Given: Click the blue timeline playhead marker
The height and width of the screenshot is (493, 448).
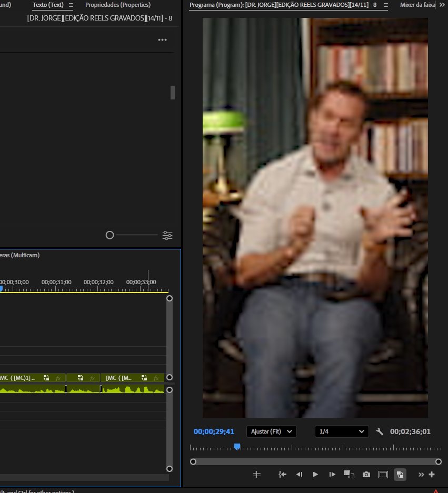Looking at the screenshot, I should [1, 289].
